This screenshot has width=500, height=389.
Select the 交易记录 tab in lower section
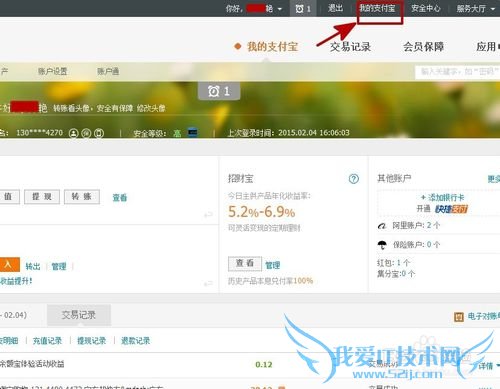pos(79,315)
